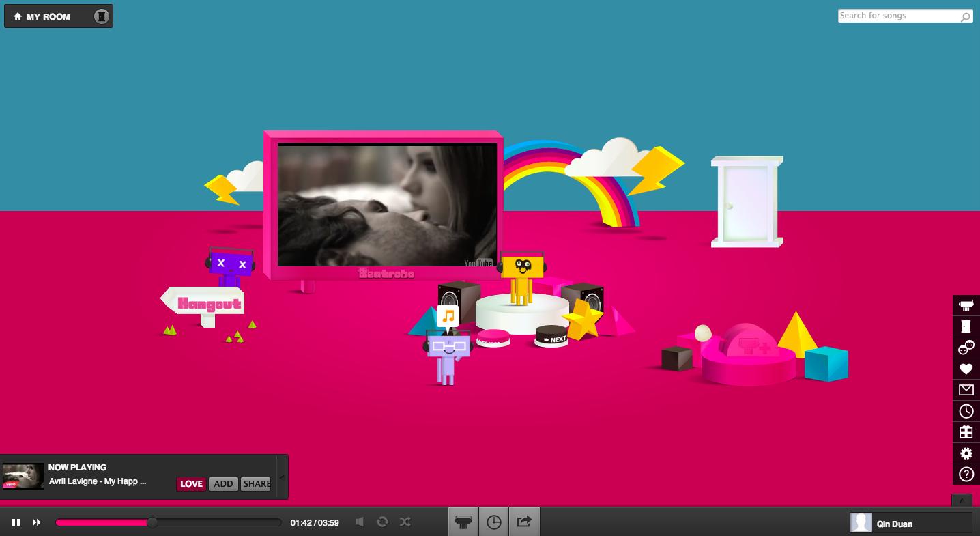Toggle repeat mode in the player bar
The image size is (980, 536).
[x=382, y=522]
